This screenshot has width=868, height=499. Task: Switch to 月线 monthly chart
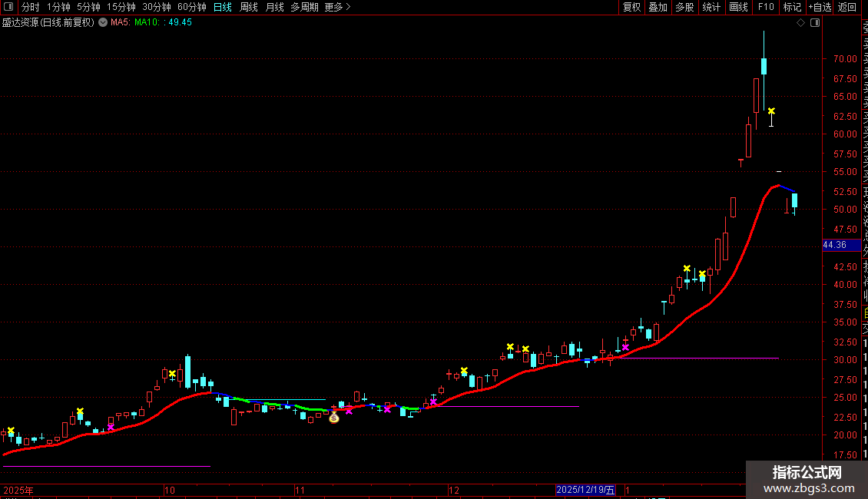tap(274, 7)
